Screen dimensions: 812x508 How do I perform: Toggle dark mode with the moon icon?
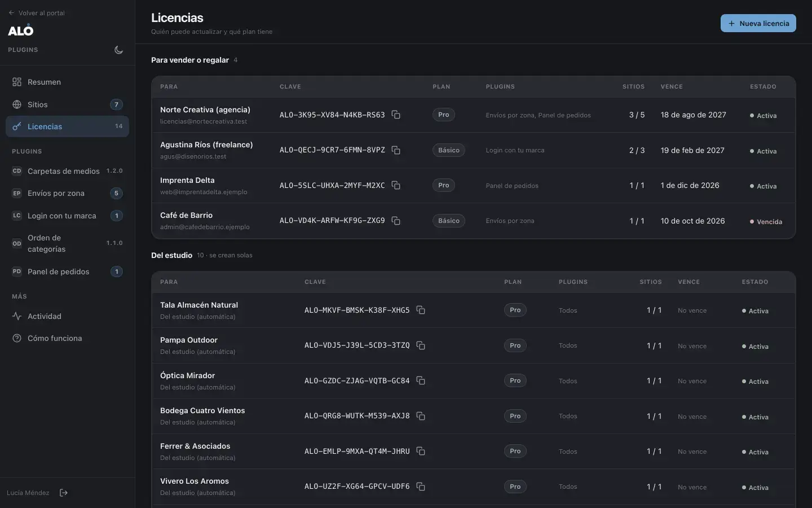tap(118, 50)
